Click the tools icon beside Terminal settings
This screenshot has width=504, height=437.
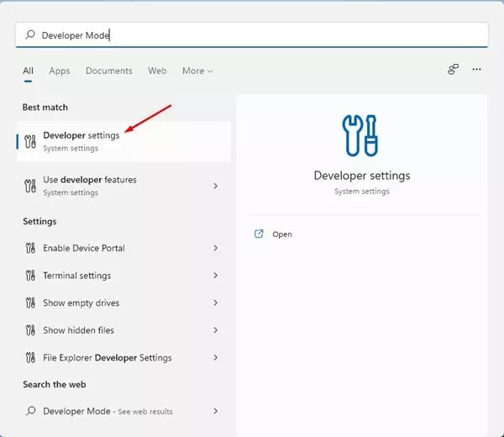30,276
